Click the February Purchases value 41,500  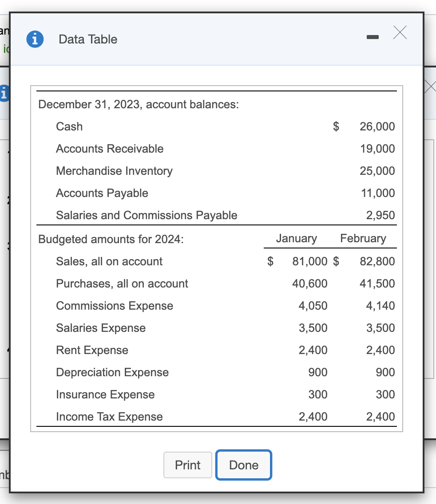click(x=377, y=283)
